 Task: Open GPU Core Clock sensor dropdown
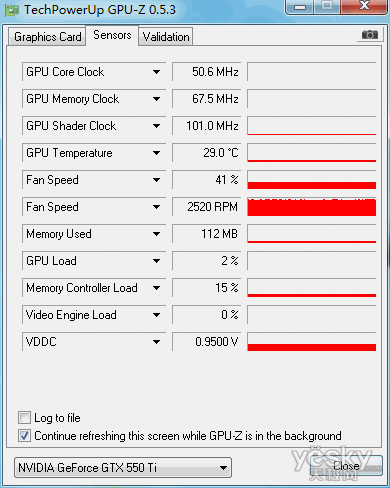click(x=156, y=72)
